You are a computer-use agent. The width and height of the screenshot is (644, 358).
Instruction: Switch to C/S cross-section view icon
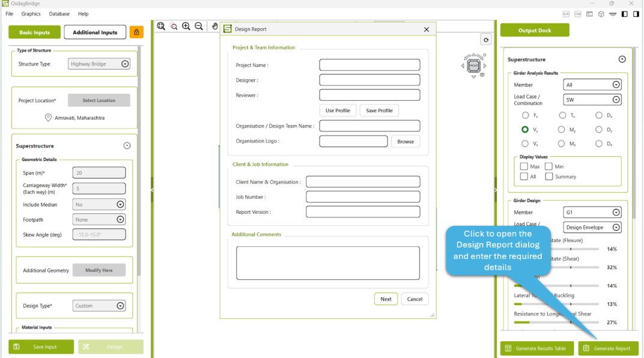coord(566,14)
